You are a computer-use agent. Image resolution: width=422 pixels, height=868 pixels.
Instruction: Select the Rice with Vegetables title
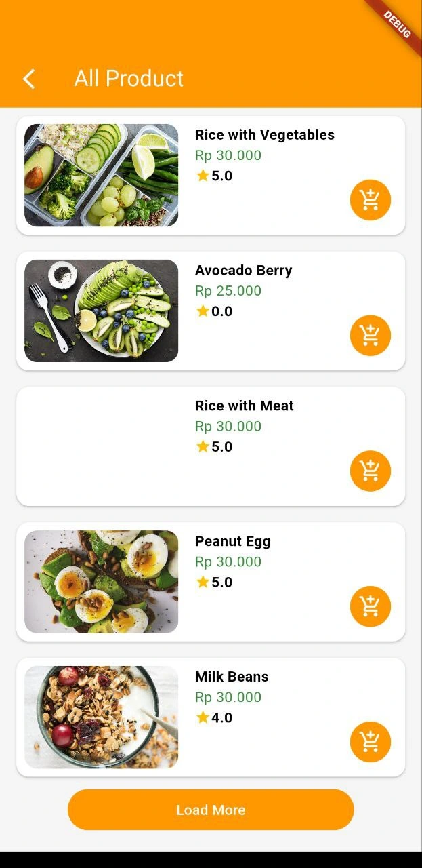tap(265, 135)
